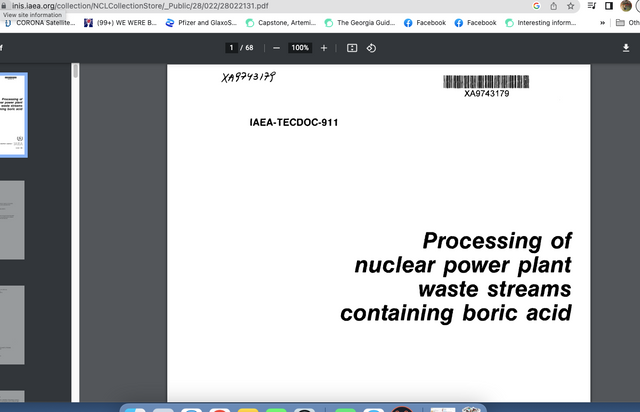Click the "containing boric acid" title line
This screenshot has width=640, height=412.
[x=456, y=313]
